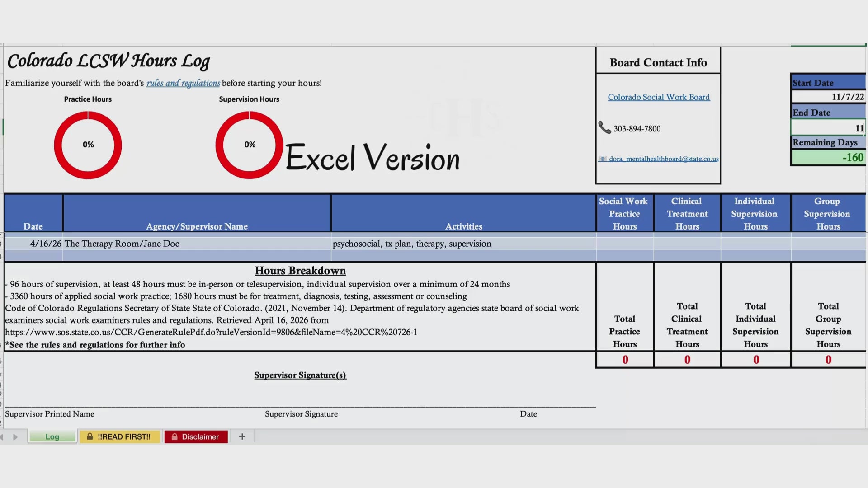Open the Colorado Social Work Board link
868x488 pixels.
pos(658,97)
